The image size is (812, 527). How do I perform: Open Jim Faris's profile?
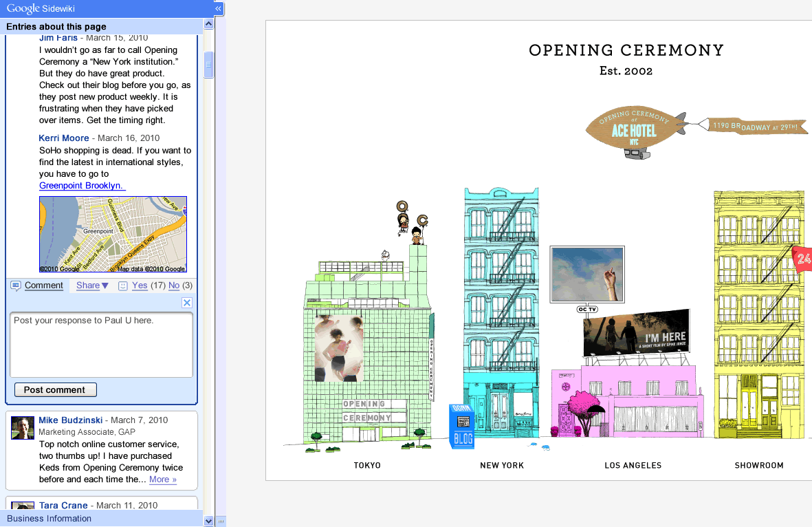58,38
